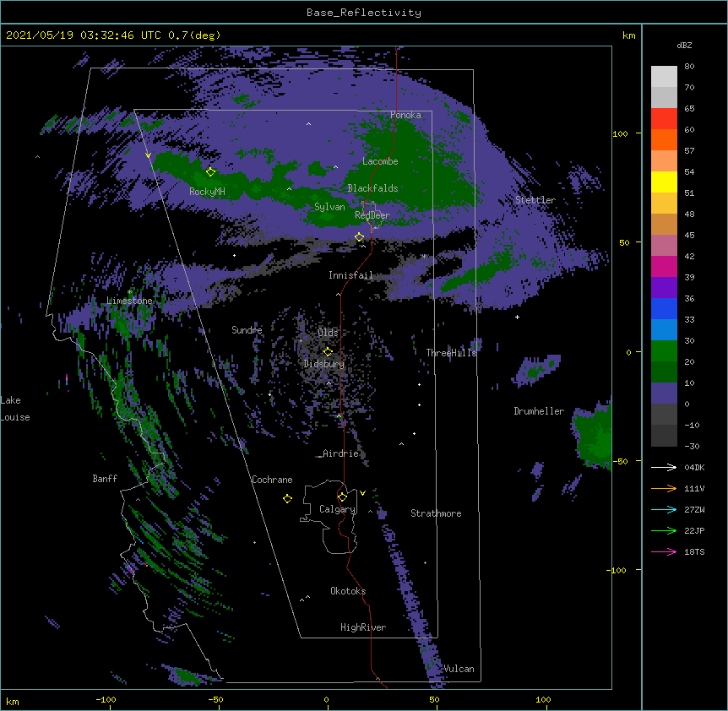Click the Sundre town label
Screen dimensions: 728x711
pyautogui.click(x=247, y=330)
